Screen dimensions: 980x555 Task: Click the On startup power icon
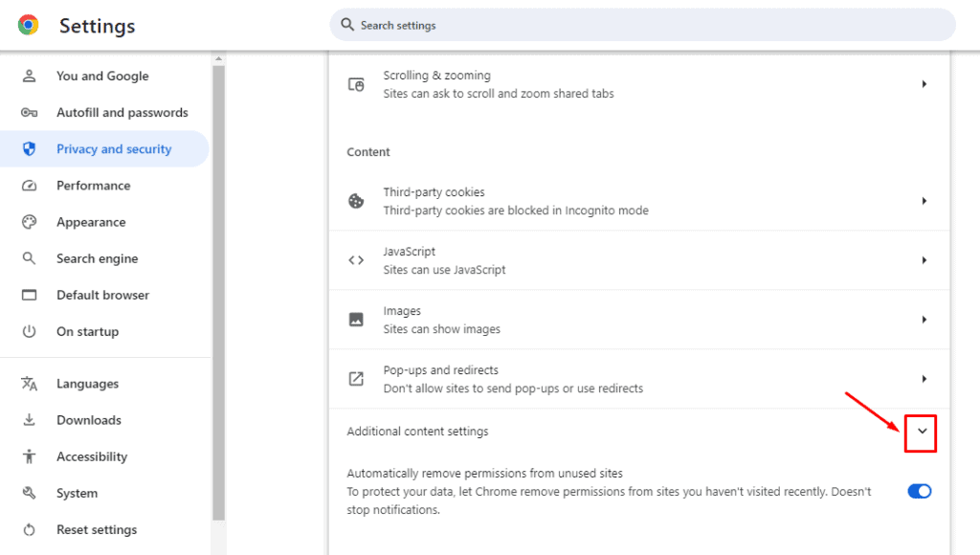[x=29, y=331]
